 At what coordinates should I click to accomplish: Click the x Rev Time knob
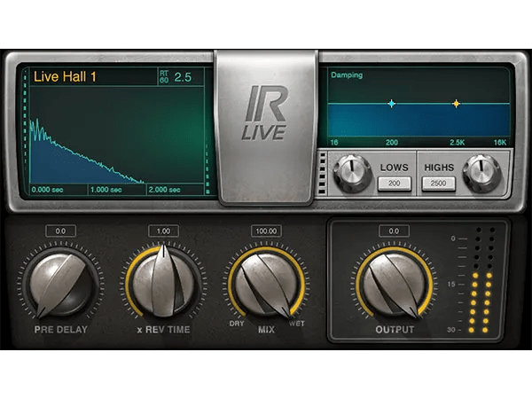[x=163, y=282]
